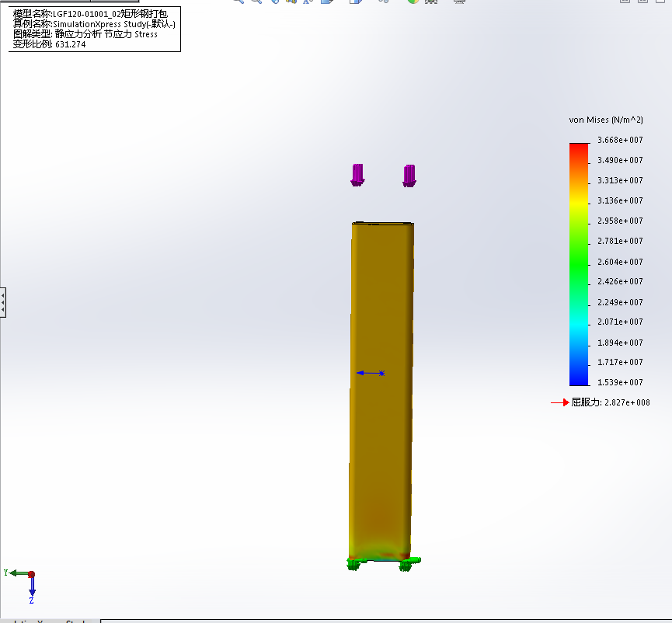Switch to the SimulationXpress Study tab

tap(50, 620)
